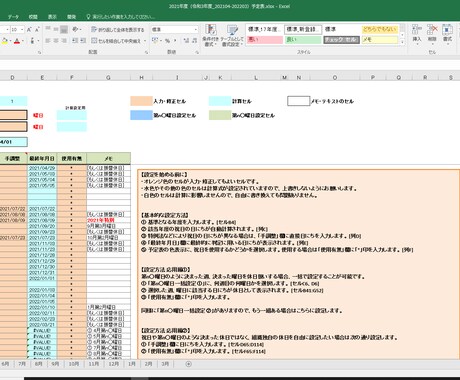Image resolution: width=460 pixels, height=380 pixels.
Task: Open number group dialog launcher
Action: pos(197,52)
